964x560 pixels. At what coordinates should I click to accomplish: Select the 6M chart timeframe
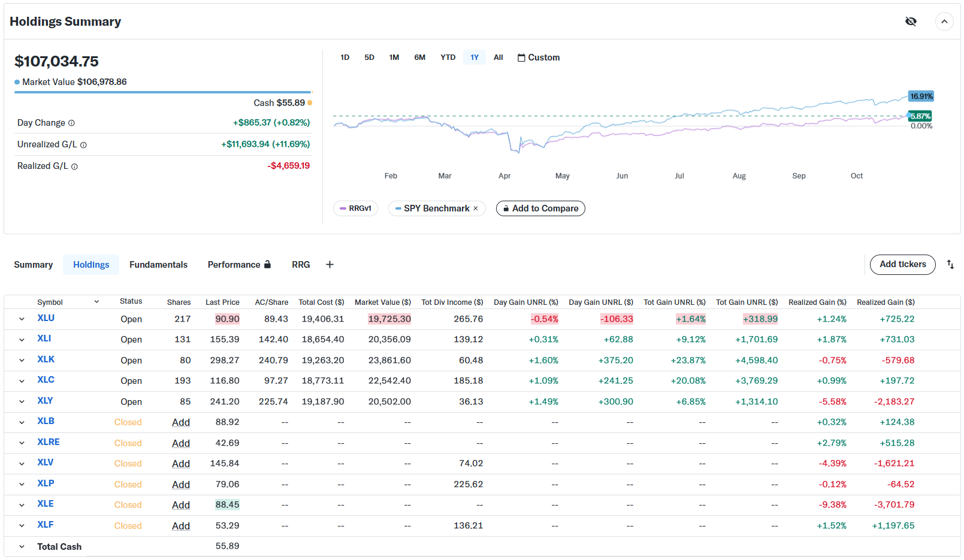(419, 57)
